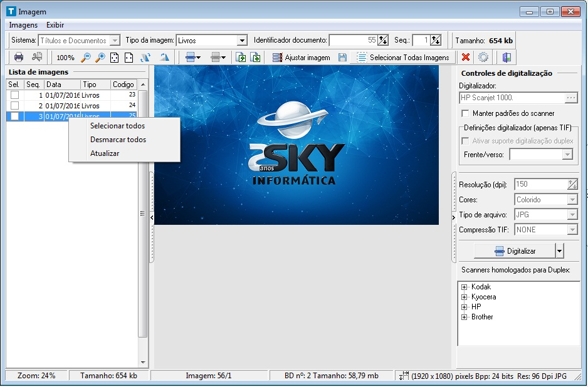Screen dimensions: 588x387
Task: Click the fit to page icon
Action: click(114, 58)
